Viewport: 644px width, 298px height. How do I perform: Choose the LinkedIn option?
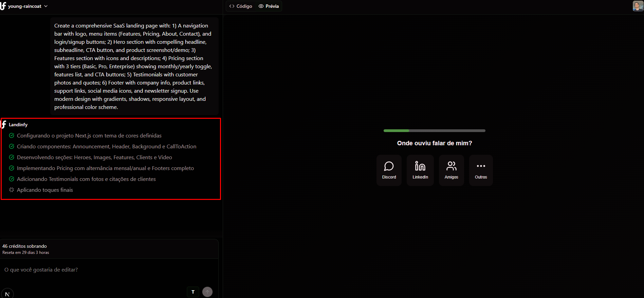coord(420,170)
